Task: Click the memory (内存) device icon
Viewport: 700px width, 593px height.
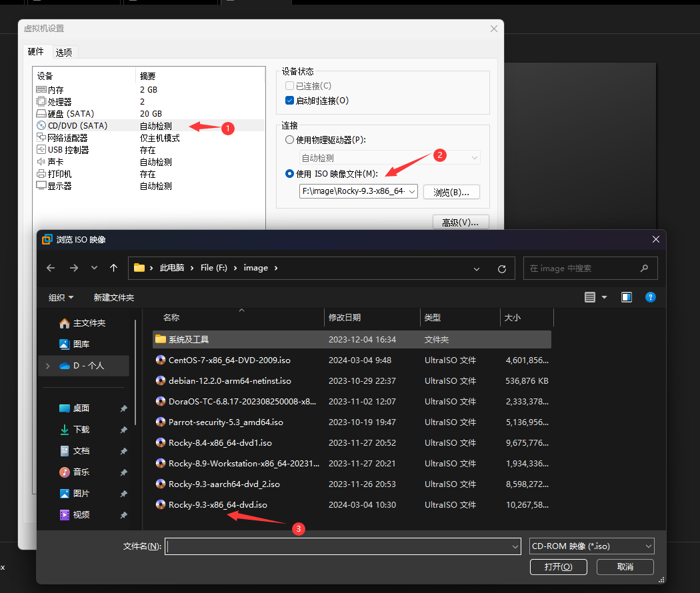Action: 41,90
